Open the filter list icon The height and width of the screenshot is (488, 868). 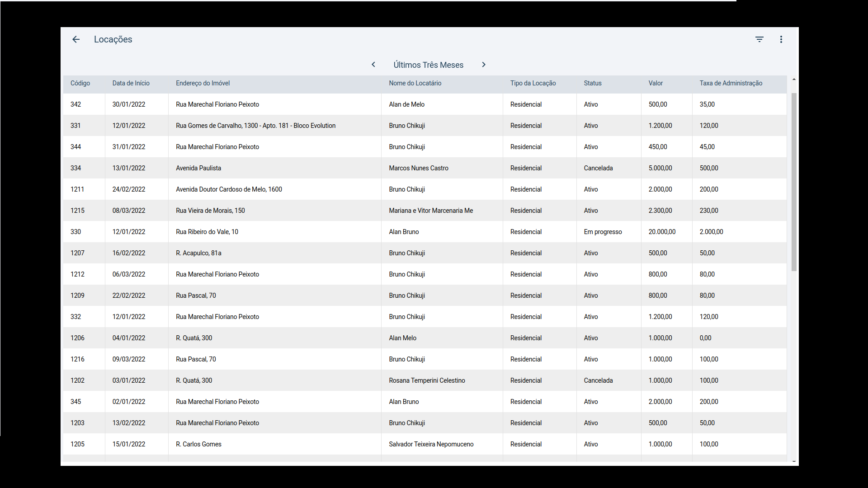tap(759, 39)
